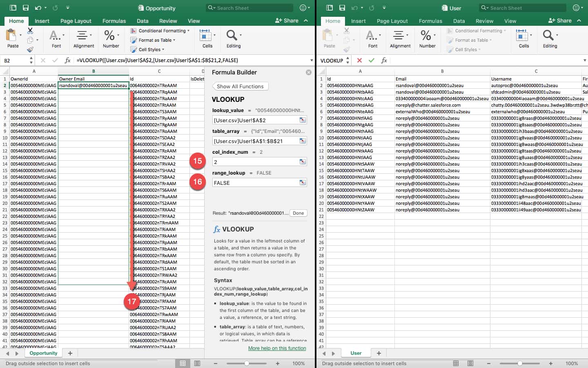
Task: Click Save icon in Opportunity window
Action: pyautogui.click(x=26, y=8)
